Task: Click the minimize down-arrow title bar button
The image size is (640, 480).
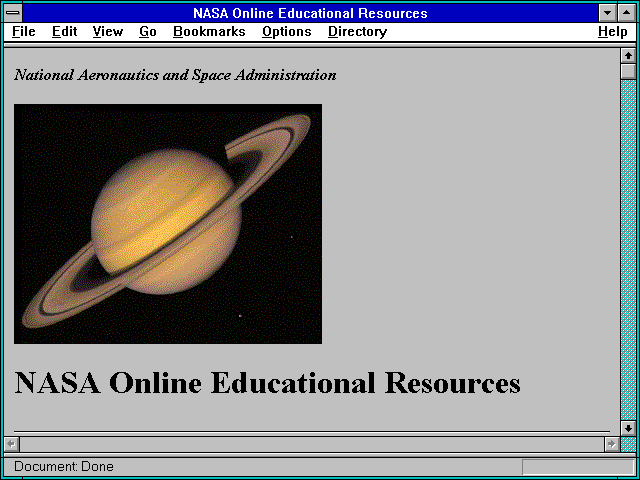Action: point(608,13)
